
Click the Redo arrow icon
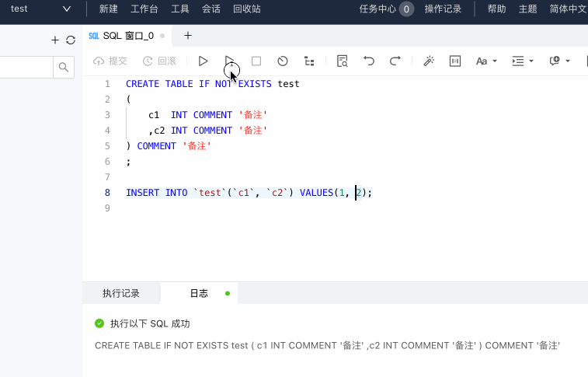pos(395,61)
